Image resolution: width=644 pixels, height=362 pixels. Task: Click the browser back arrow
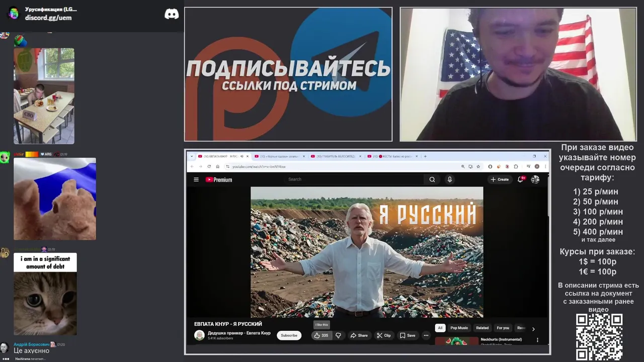pos(192,166)
